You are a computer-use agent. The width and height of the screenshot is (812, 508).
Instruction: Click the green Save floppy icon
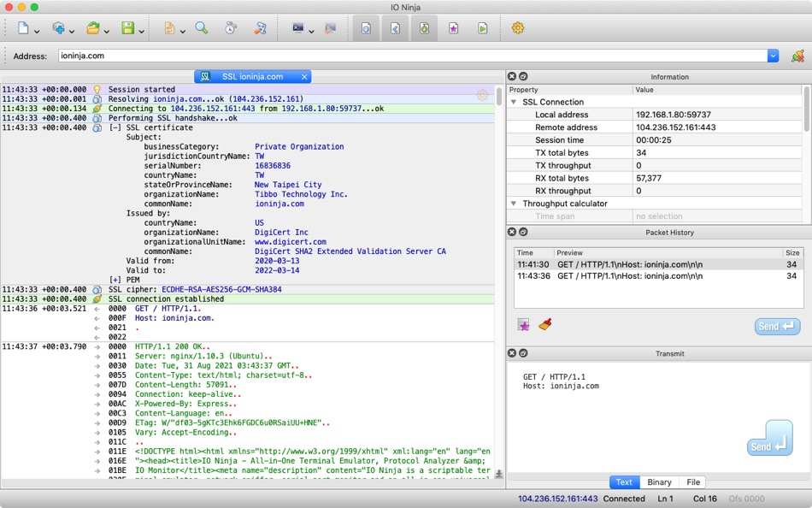[128, 28]
